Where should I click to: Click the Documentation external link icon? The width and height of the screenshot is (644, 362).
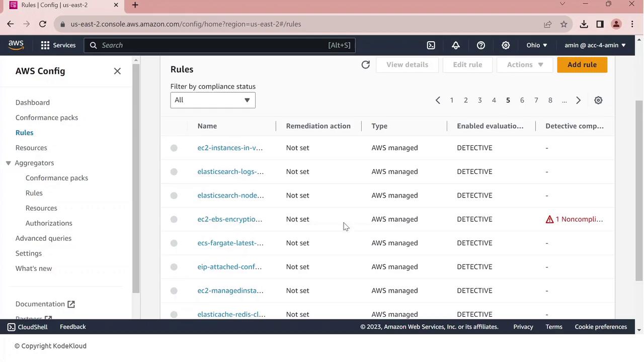point(71,304)
